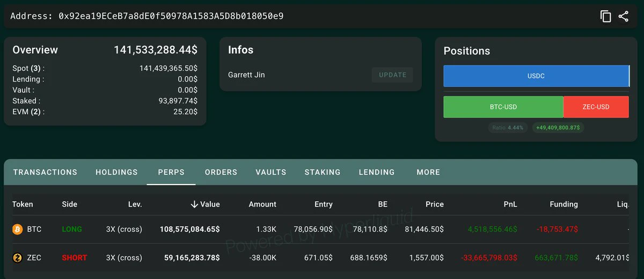Click the ZEC entry price 671.05$
This screenshot has height=279, width=644.
click(317, 258)
